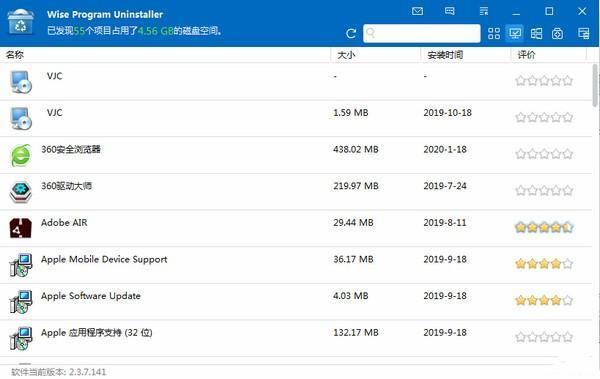Click the 2019-8-11 install date
Screen dimensions: 600x379
(445, 222)
